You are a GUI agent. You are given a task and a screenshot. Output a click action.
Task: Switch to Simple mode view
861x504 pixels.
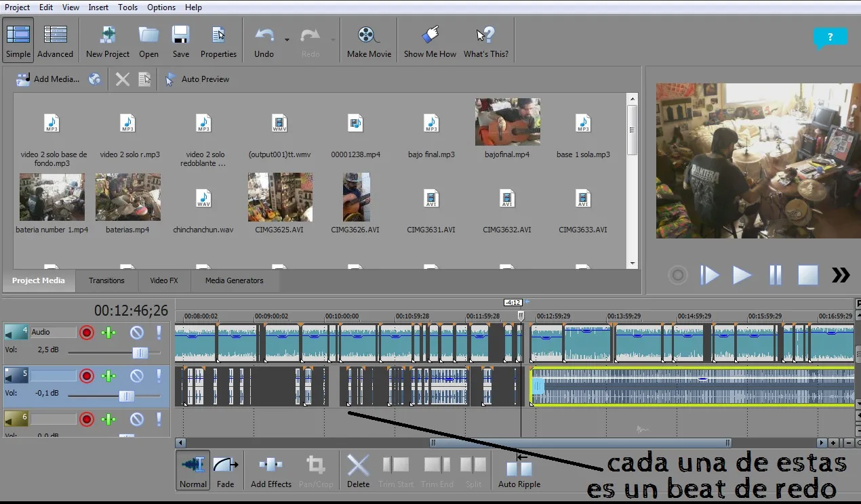click(x=18, y=40)
